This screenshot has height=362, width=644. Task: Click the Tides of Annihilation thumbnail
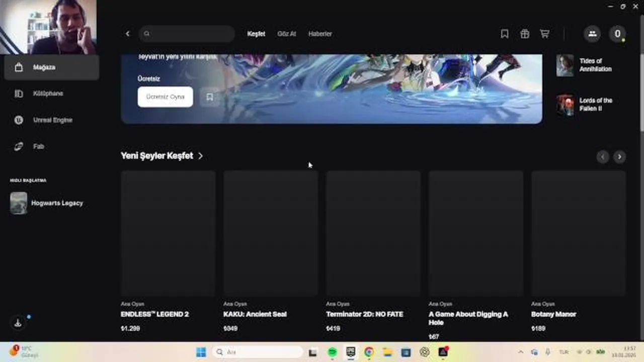tap(565, 65)
